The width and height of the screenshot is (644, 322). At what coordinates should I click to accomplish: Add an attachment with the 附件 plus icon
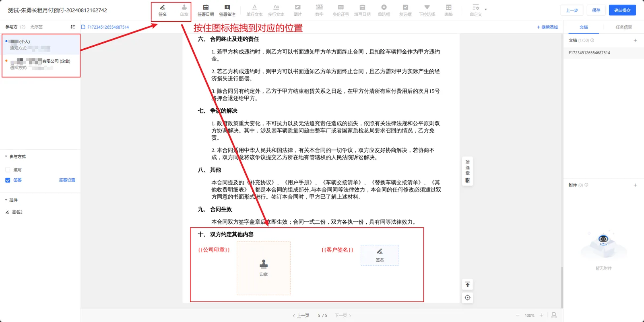[635, 185]
